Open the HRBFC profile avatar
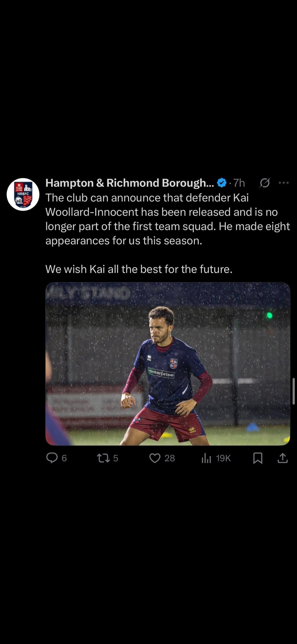 23,194
